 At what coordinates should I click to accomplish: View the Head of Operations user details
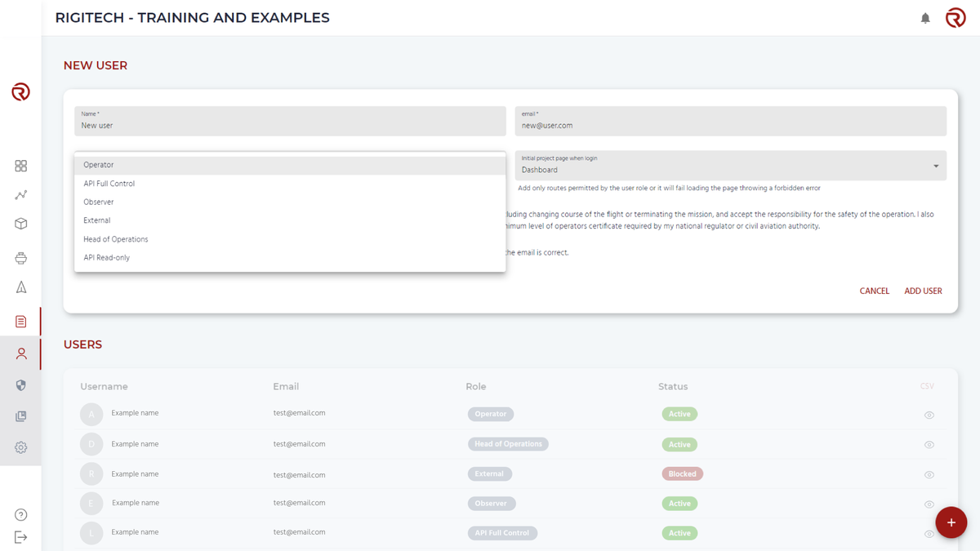(929, 444)
